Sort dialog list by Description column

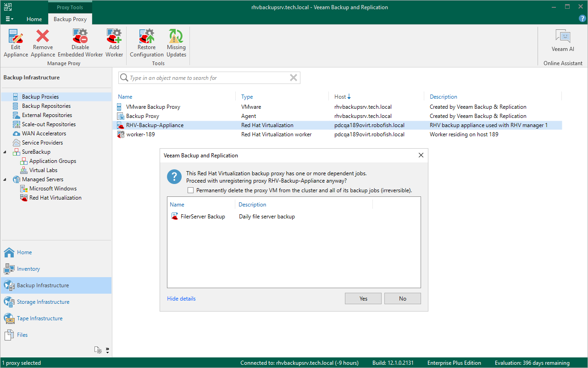253,205
